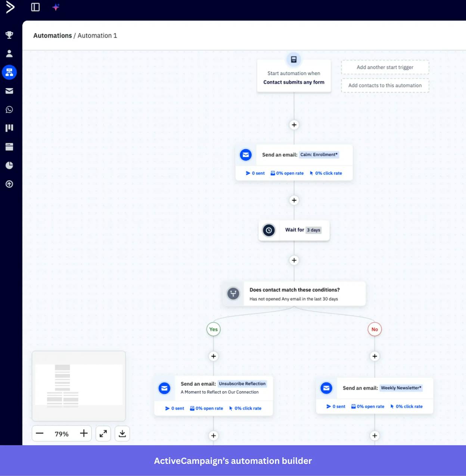Click the Weekly Newsletter email icon
Screen dimensions: 466x476
[x=326, y=388]
